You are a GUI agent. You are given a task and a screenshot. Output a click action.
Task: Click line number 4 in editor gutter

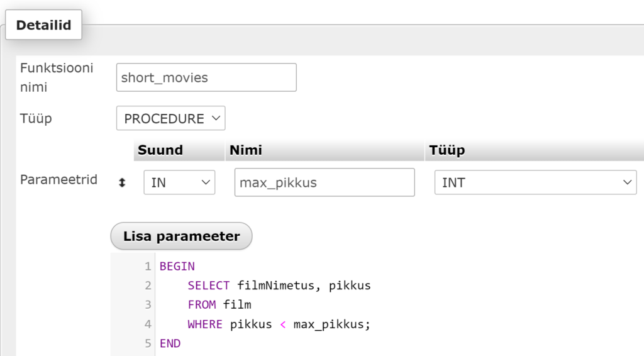coord(148,325)
